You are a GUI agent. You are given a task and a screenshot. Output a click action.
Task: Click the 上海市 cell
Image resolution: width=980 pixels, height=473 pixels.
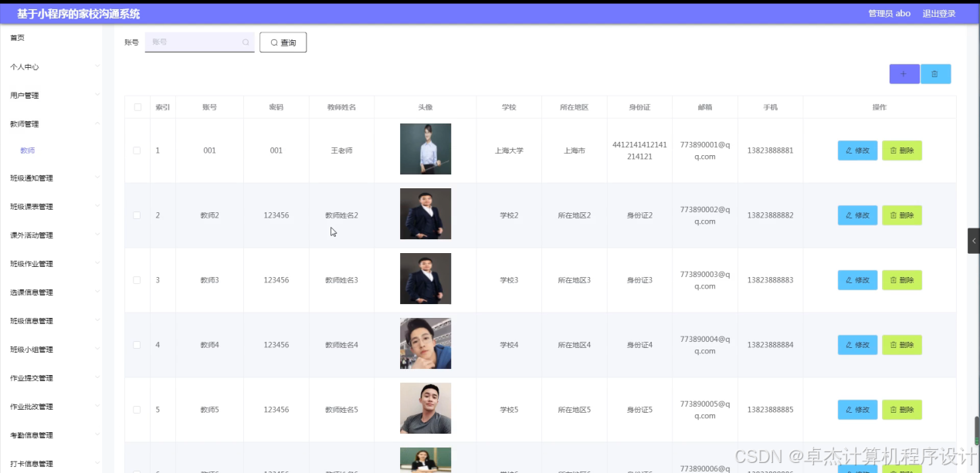click(575, 150)
